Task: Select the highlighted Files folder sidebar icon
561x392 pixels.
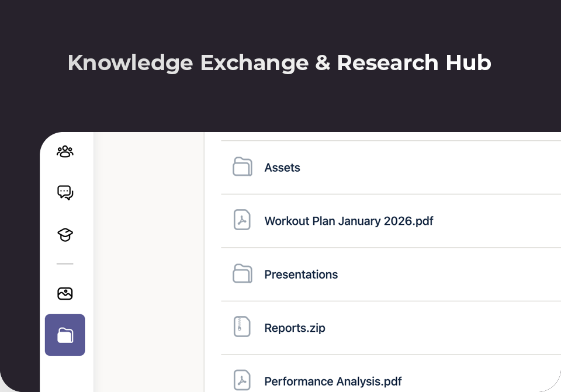Action: coord(65,335)
